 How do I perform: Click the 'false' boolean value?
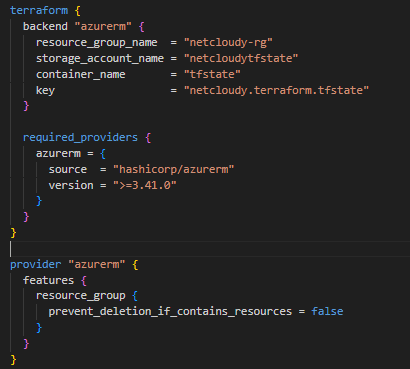(x=327, y=312)
